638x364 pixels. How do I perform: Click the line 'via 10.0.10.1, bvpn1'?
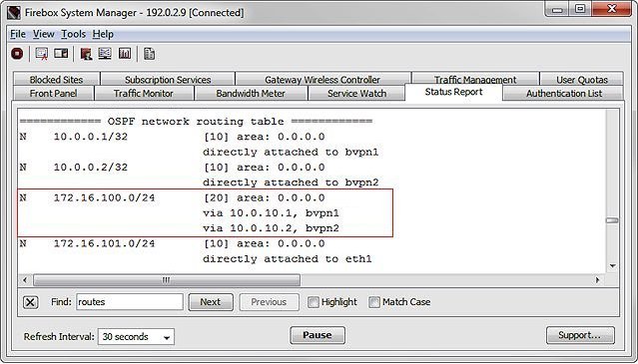[x=271, y=213]
